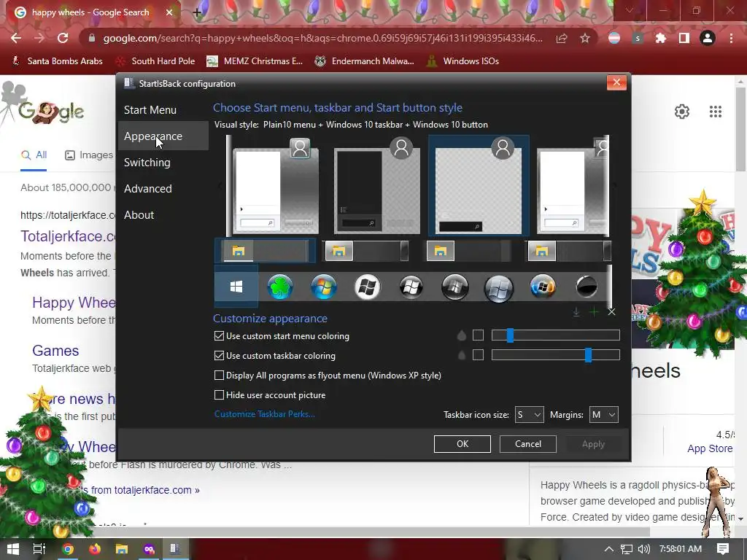
Task: Click the Cancel button
Action: 528,444
